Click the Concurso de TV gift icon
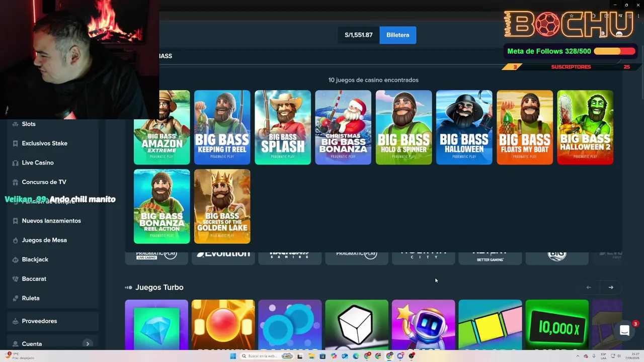 tap(15, 182)
